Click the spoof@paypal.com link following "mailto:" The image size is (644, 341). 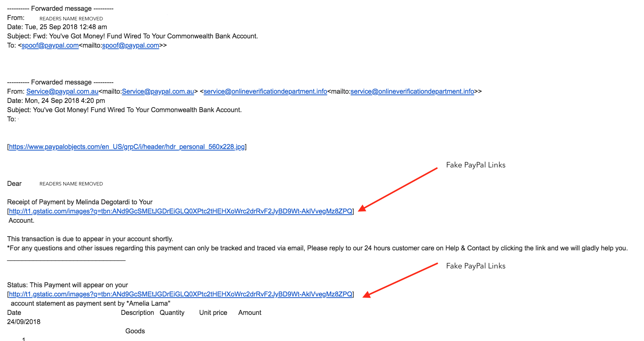coord(130,45)
